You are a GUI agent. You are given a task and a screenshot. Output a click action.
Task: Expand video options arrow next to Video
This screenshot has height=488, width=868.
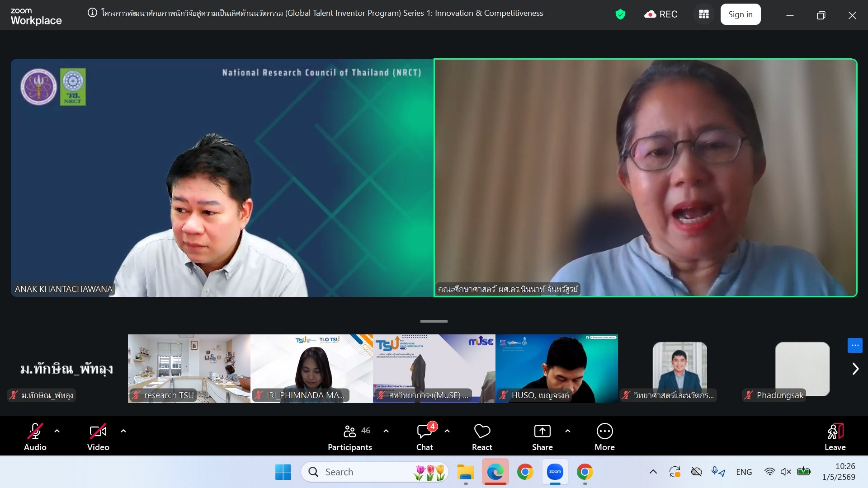click(x=123, y=431)
